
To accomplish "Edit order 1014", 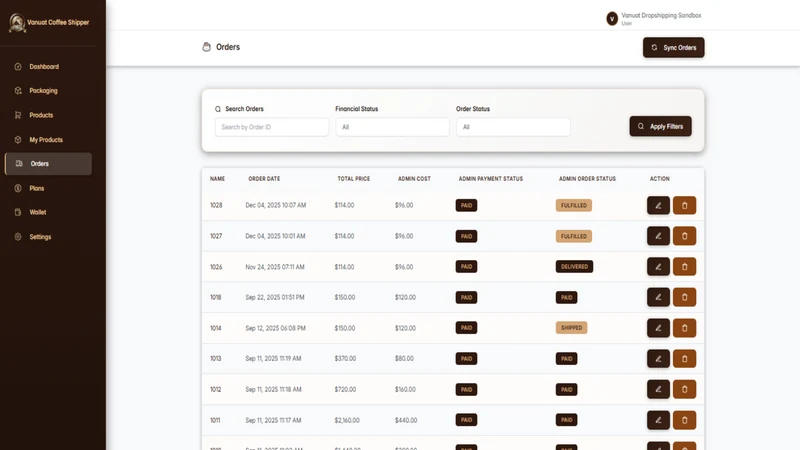I will (x=658, y=328).
